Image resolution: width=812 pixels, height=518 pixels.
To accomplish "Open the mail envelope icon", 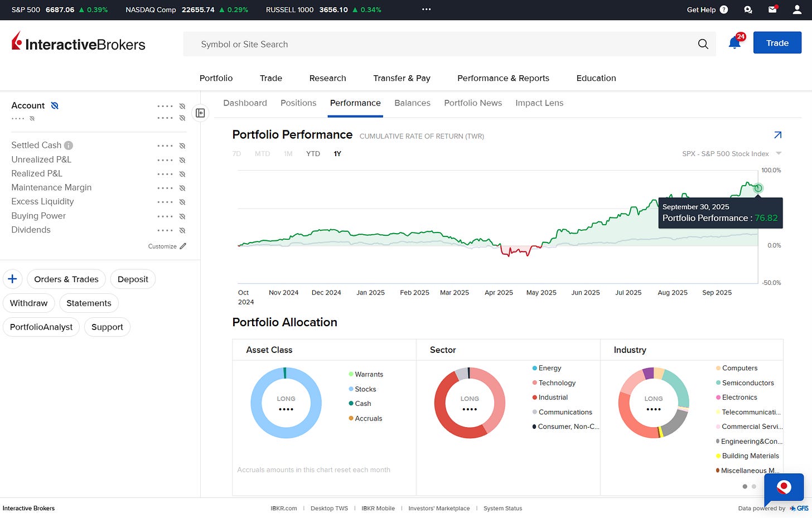I will tap(772, 9).
